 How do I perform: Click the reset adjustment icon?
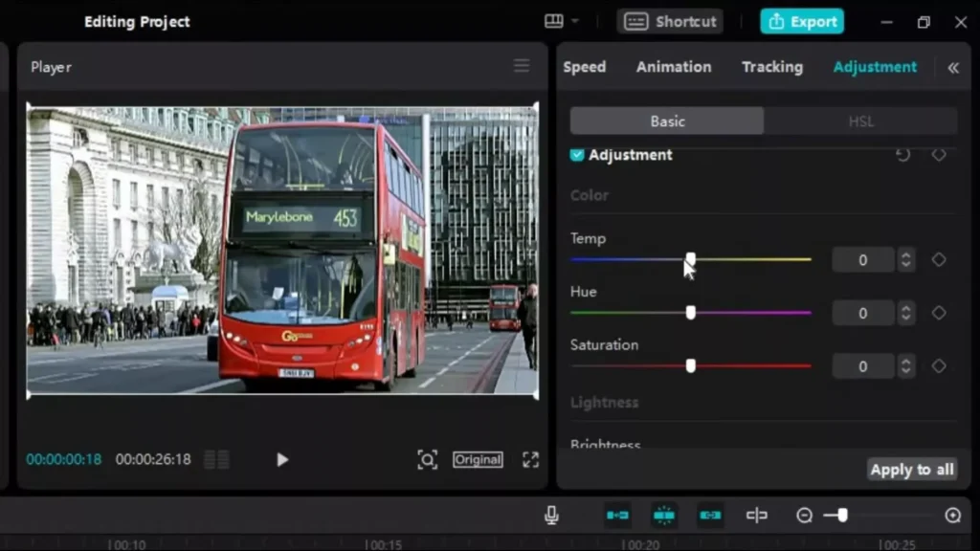point(902,153)
